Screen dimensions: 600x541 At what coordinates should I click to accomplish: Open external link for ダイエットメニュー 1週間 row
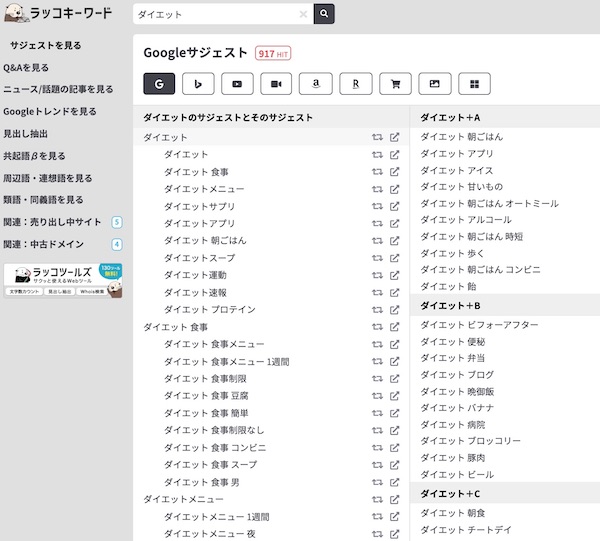click(395, 517)
